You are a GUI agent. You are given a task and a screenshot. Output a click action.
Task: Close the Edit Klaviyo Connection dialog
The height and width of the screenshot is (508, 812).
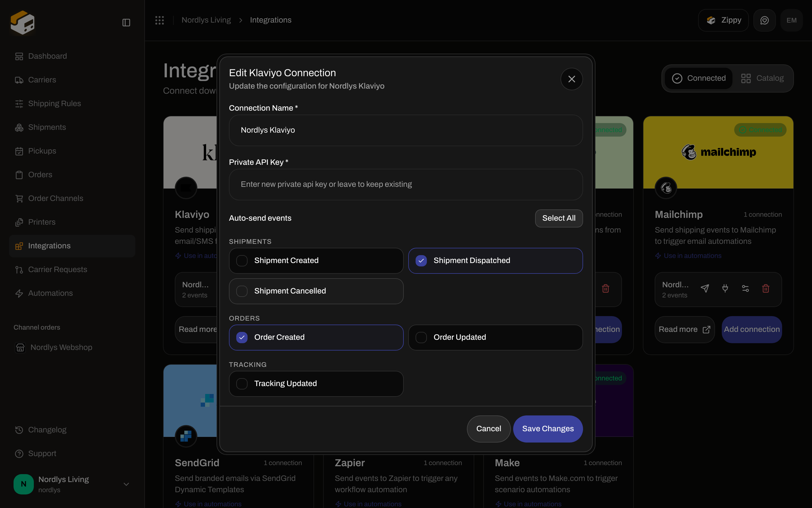click(x=572, y=79)
